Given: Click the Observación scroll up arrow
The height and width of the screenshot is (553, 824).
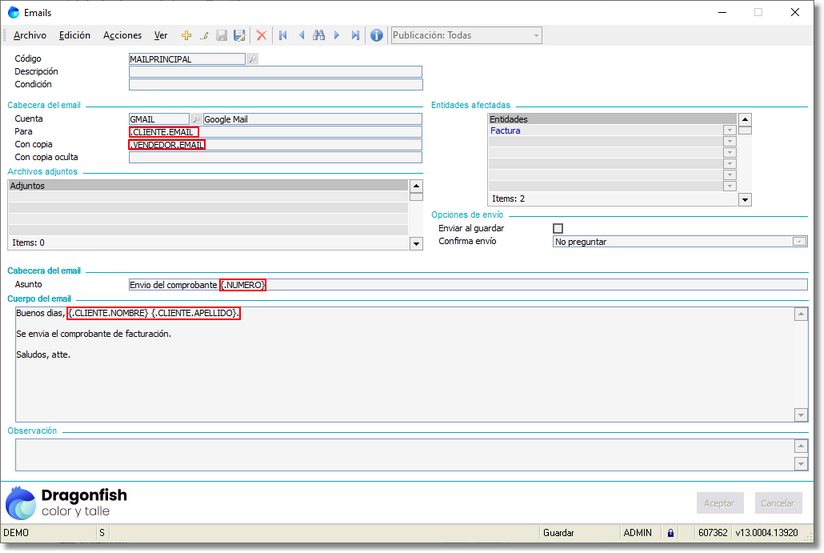Looking at the screenshot, I should 800,446.
